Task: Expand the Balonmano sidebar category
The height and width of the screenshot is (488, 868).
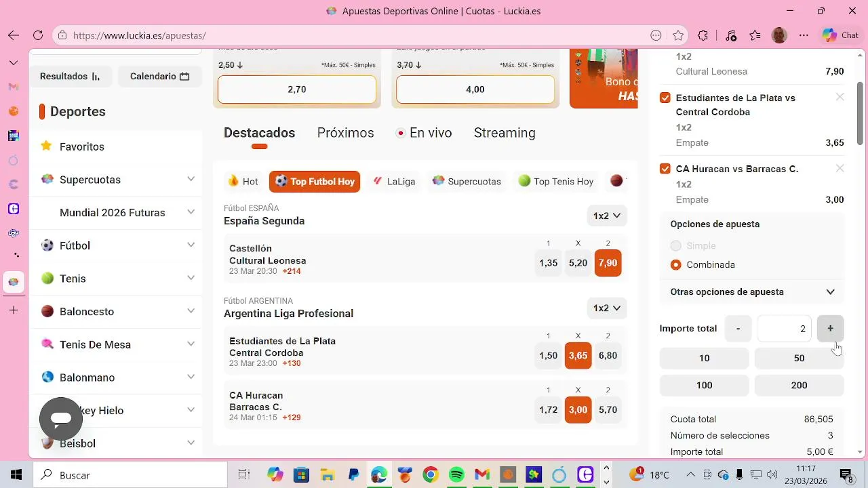Action: pyautogui.click(x=191, y=377)
